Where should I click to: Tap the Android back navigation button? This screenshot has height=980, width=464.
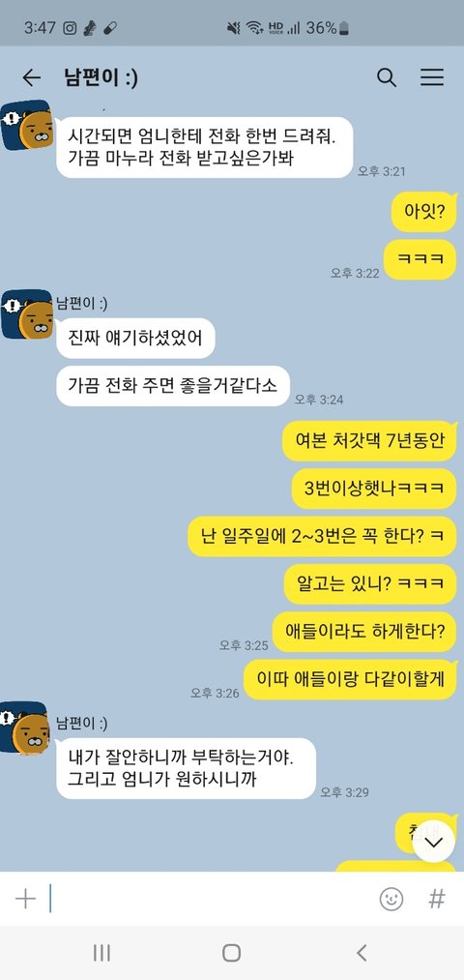point(362,953)
